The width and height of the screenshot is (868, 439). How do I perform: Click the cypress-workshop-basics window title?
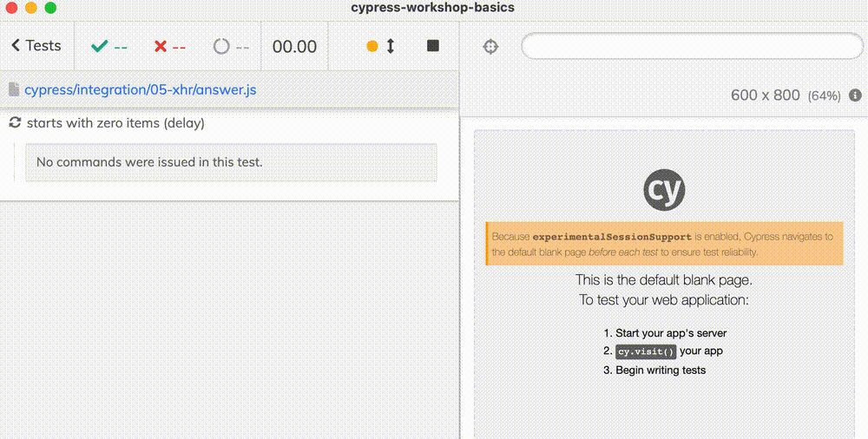point(433,8)
